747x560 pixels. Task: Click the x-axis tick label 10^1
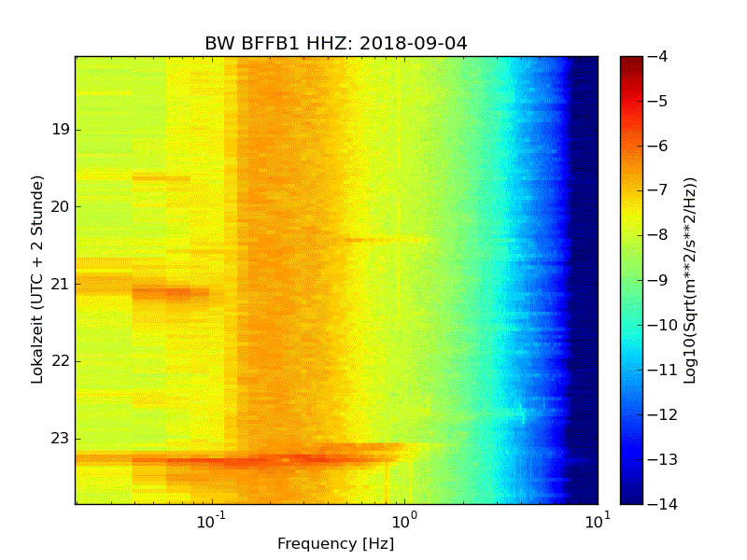[598, 521]
